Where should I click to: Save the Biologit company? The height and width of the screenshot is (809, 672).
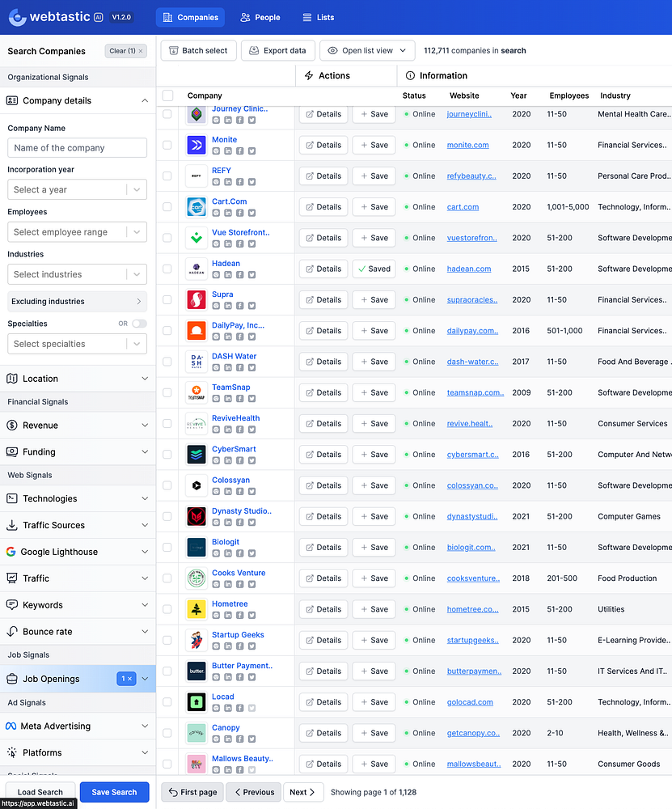point(374,548)
